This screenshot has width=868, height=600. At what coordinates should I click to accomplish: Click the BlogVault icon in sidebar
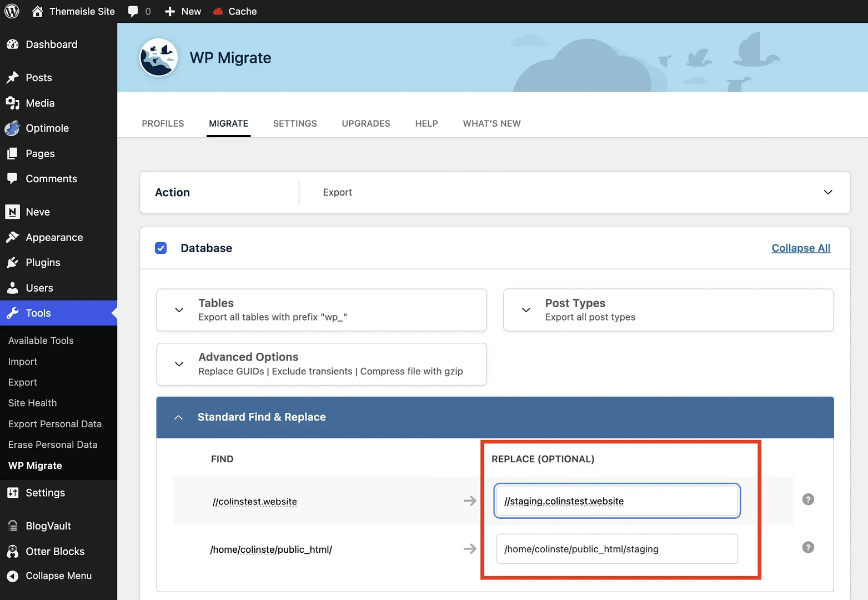coord(12,526)
